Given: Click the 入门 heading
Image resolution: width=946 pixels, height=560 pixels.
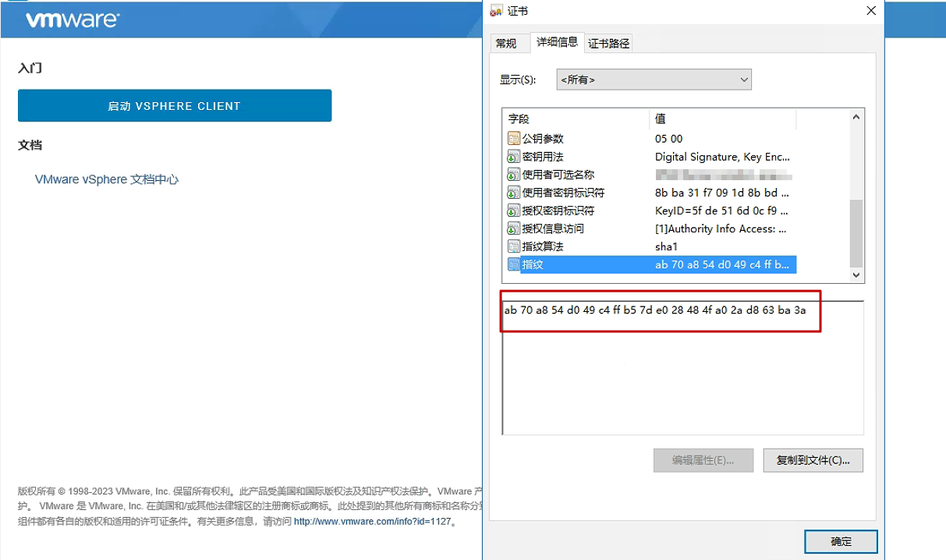Looking at the screenshot, I should point(30,68).
